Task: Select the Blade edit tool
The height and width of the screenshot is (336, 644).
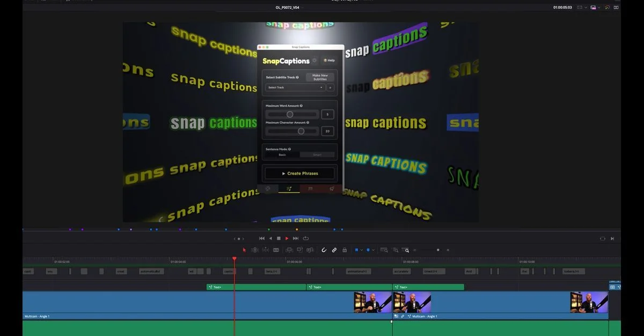Action: click(x=276, y=250)
